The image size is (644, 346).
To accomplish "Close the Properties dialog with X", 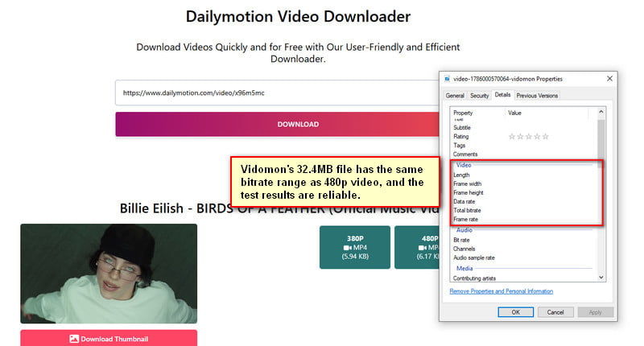I will 609,78.
